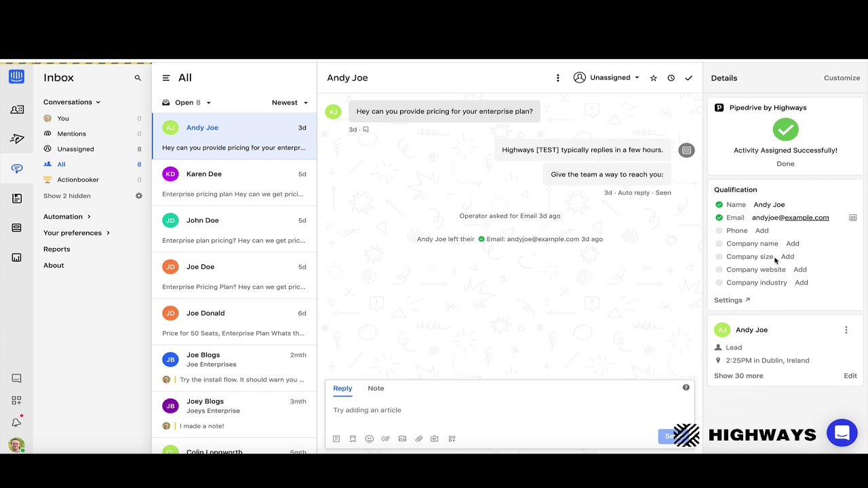868x488 pixels.
Task: Open the Intercom messenger launcher bubble
Action: point(842,433)
